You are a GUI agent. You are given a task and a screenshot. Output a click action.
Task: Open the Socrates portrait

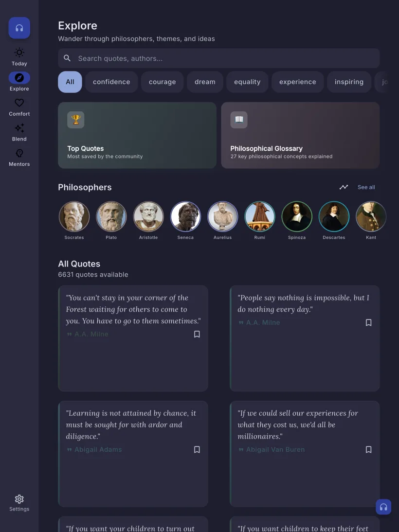74,216
